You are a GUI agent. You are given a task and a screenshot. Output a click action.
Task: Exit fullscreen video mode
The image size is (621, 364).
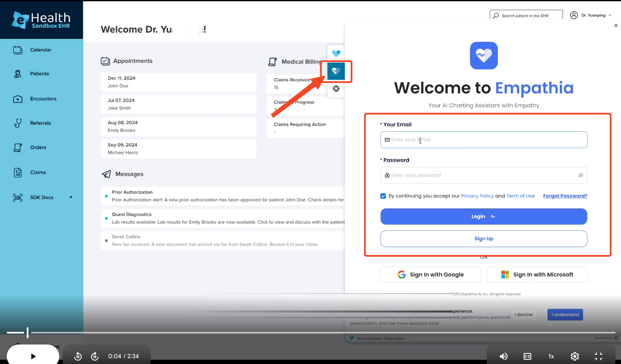click(598, 356)
